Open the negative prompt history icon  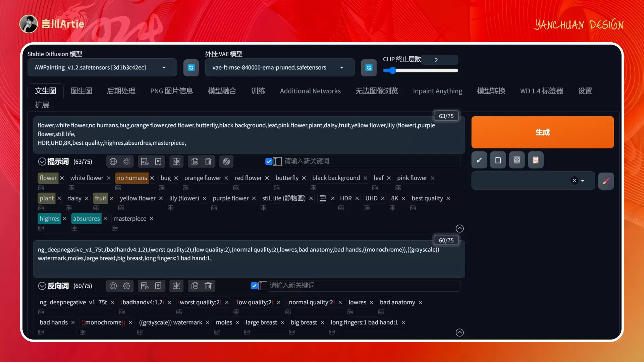tap(145, 286)
